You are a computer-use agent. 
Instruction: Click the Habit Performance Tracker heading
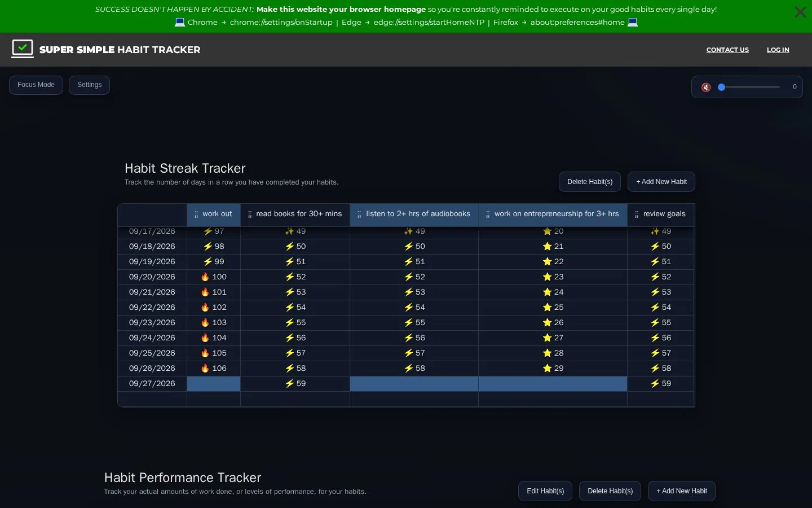pos(183,478)
